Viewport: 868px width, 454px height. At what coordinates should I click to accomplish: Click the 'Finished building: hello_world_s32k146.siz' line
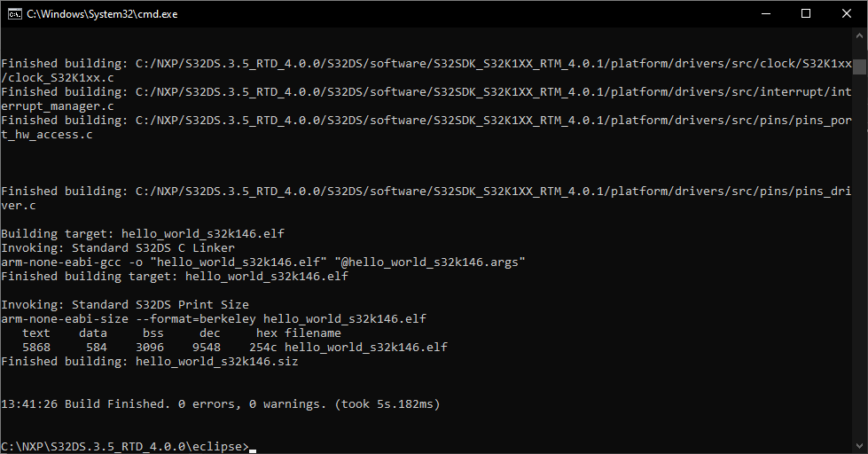(150, 361)
